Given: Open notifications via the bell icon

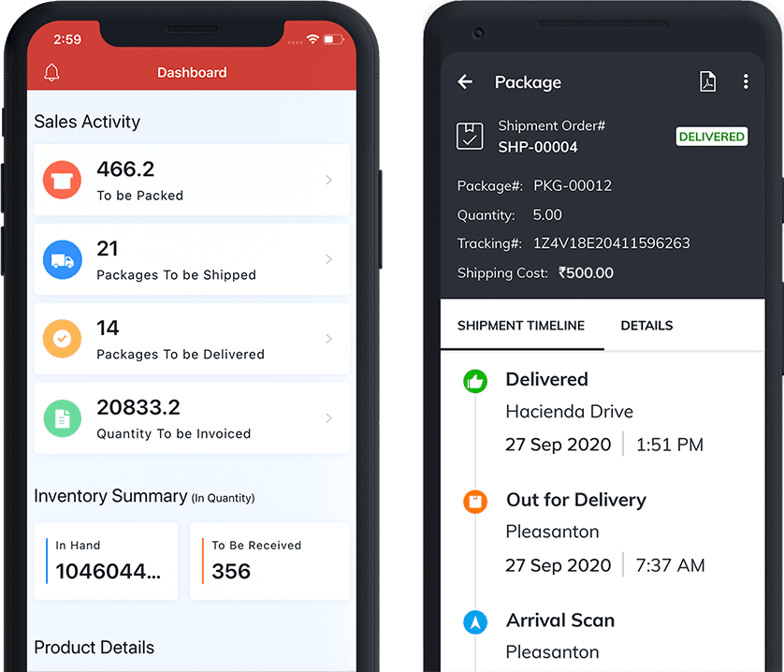Looking at the screenshot, I should pos(51,72).
